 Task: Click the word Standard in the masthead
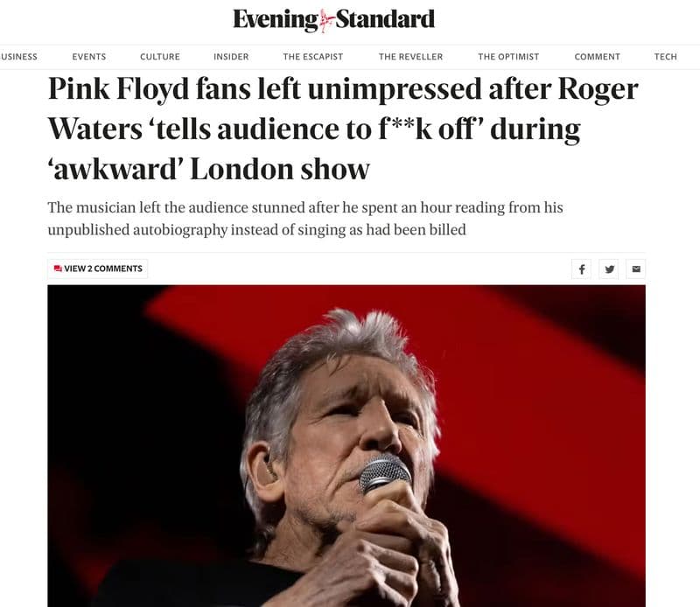[x=385, y=19]
